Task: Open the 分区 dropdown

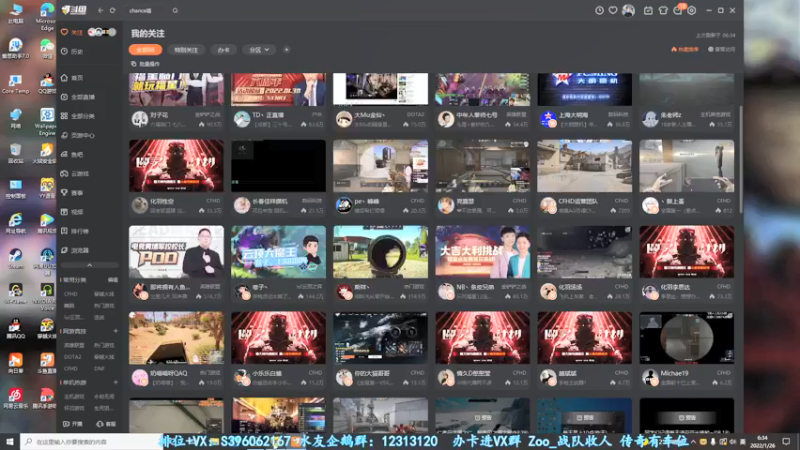Action: click(259, 50)
